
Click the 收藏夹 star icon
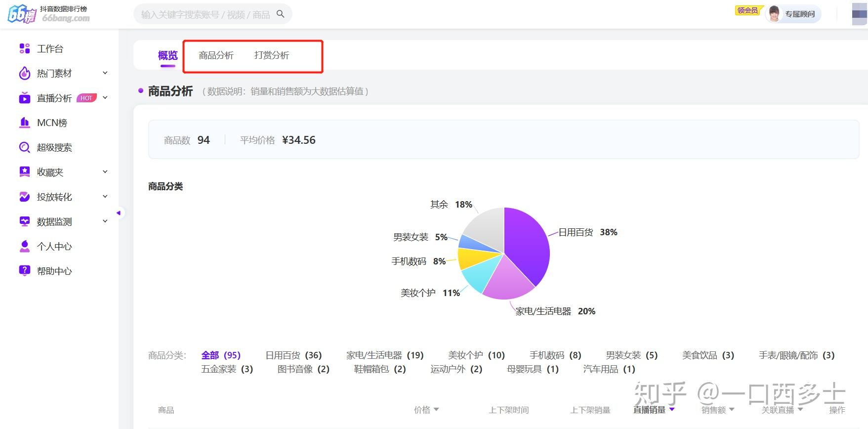pos(25,172)
